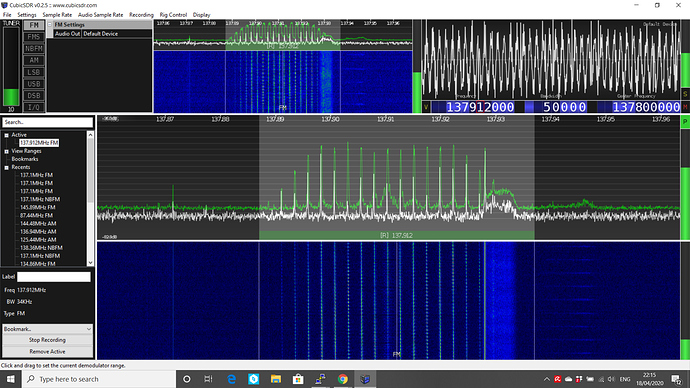This screenshot has height=388, width=690.
Task: Adjust audio gain meter beside scope
Action: point(685,54)
